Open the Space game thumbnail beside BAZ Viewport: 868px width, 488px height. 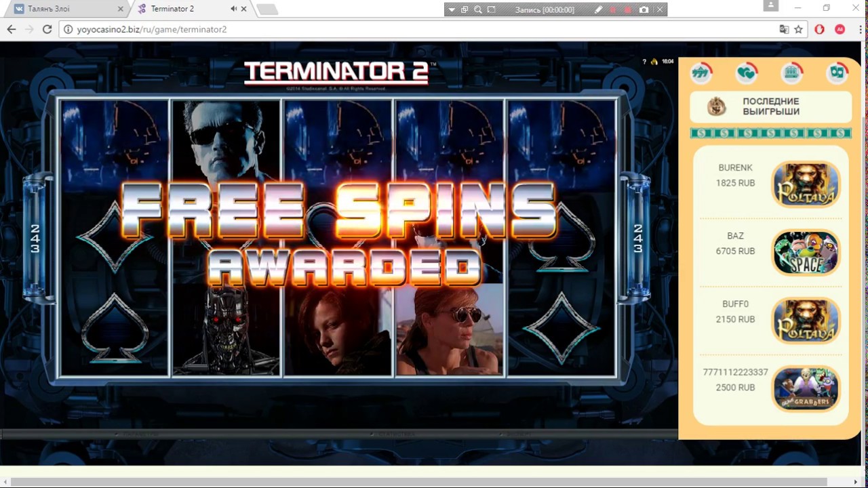(x=806, y=252)
